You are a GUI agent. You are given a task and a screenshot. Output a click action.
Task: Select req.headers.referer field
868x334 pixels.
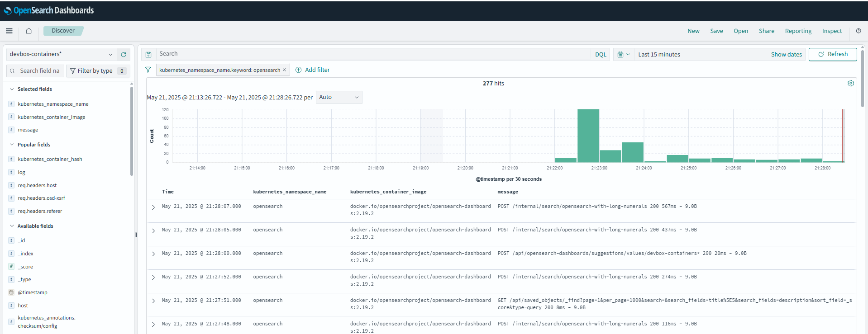click(40, 211)
